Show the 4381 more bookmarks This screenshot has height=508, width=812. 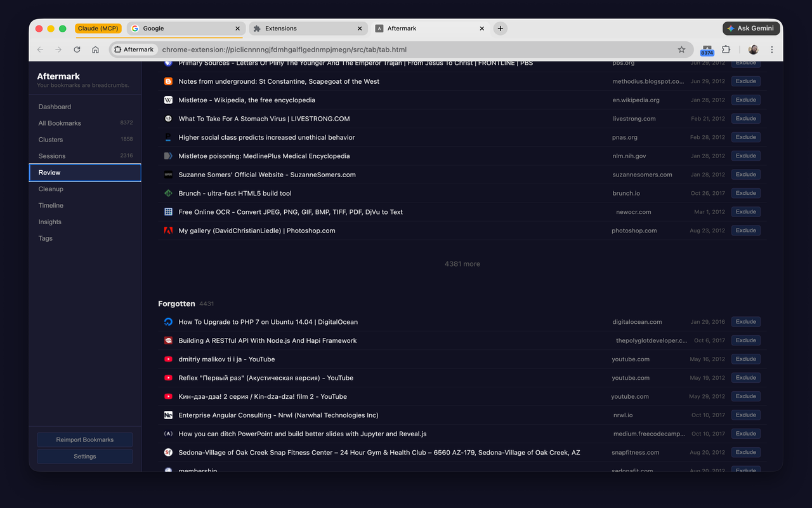tap(462, 264)
